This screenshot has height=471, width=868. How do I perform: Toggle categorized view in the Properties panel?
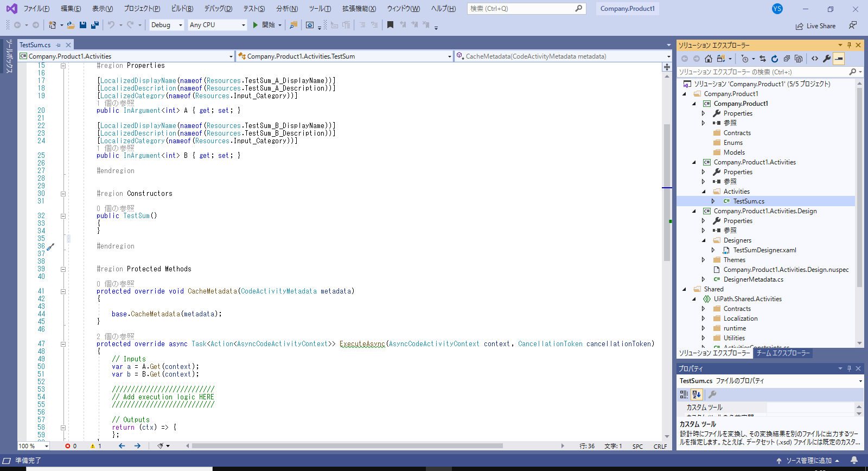[684, 394]
